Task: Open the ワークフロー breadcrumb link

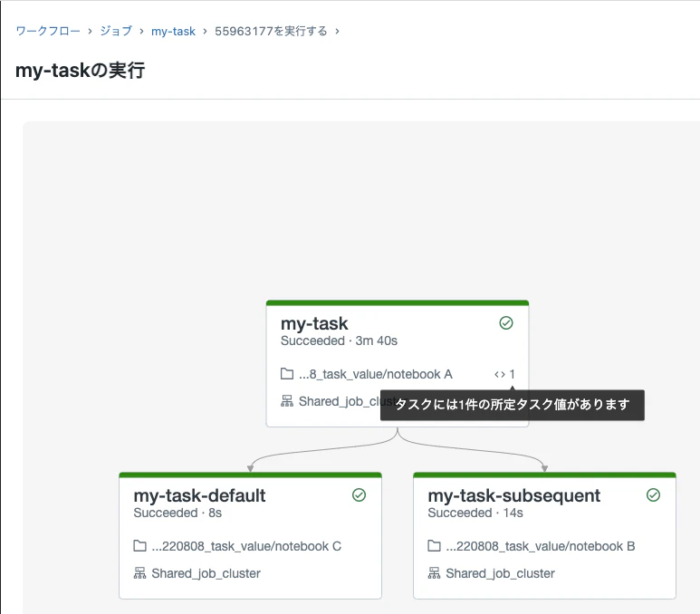Action: point(48,31)
